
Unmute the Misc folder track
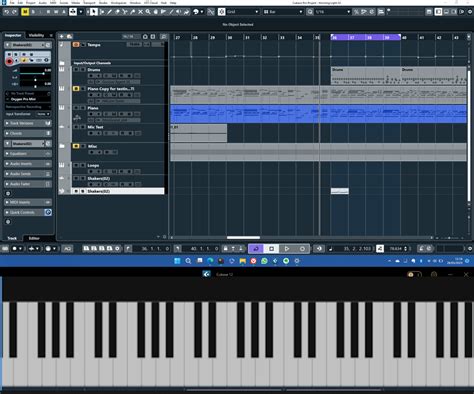[x=76, y=146]
